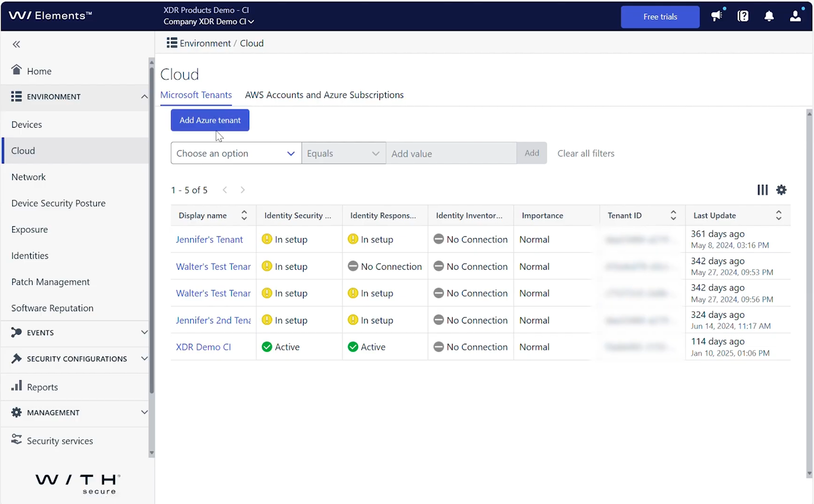The width and height of the screenshot is (814, 504).
Task: Open table settings gear icon
Action: click(x=781, y=190)
